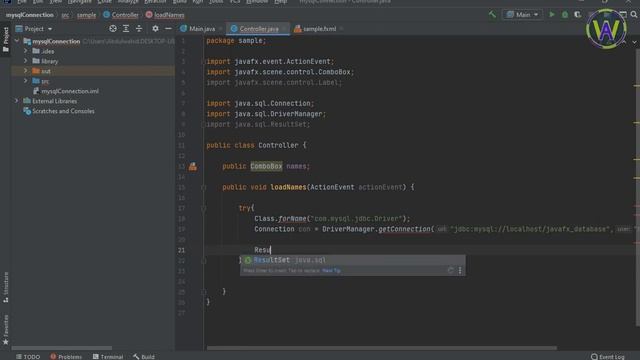Click the locate opened file target icon
The width and height of the screenshot is (640, 360).
pyautogui.click(x=113, y=29)
